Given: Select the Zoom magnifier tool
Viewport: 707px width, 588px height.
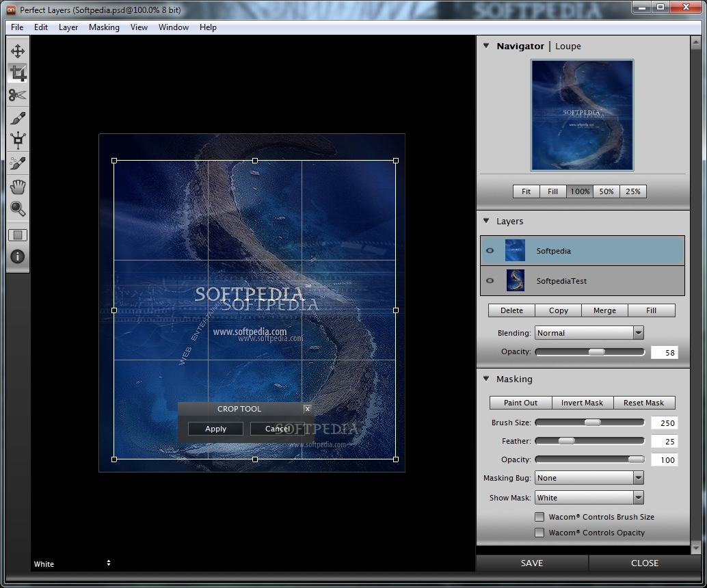Looking at the screenshot, I should tap(18, 209).
